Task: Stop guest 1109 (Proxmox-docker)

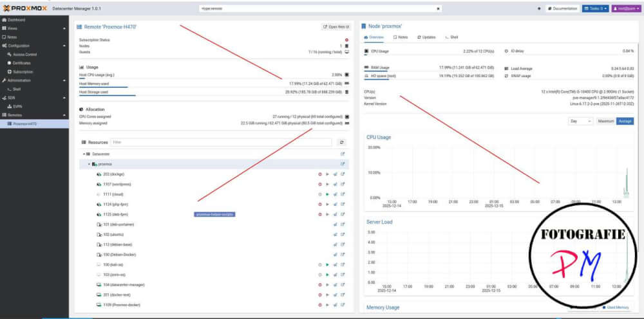Action: coord(320,305)
